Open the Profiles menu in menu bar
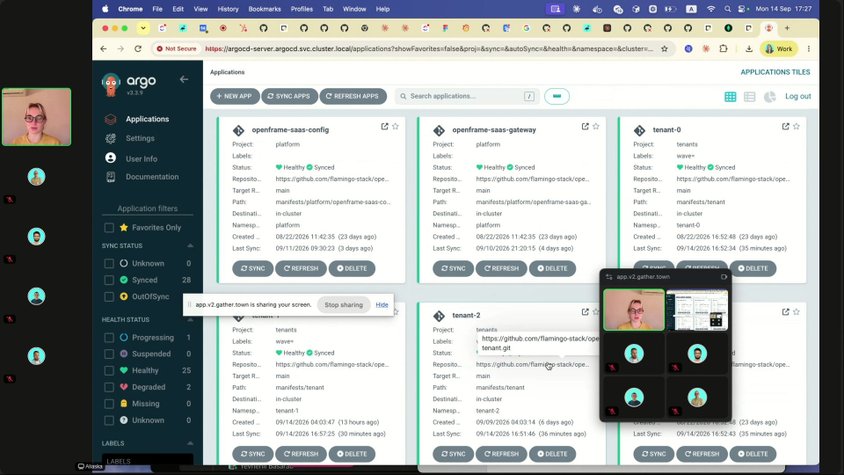The height and width of the screenshot is (475, 844). tap(301, 9)
